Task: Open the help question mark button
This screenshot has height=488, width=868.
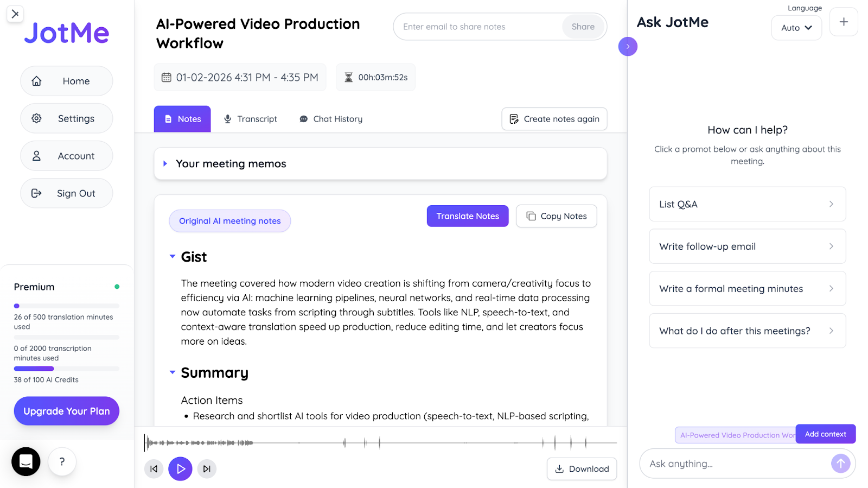Action: pos(62,461)
